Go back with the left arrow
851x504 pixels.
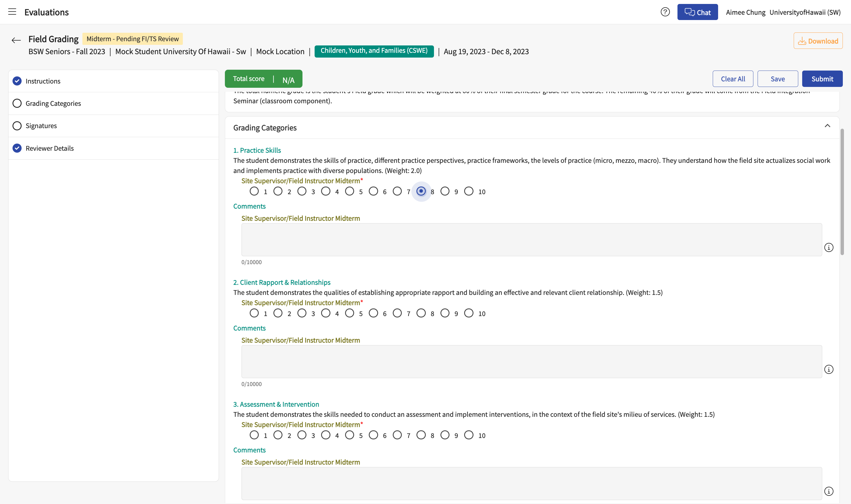(16, 40)
